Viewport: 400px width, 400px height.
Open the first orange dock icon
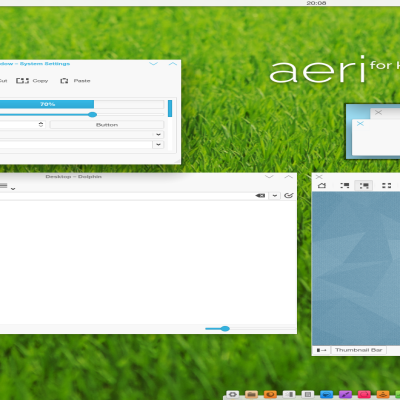[270, 395]
